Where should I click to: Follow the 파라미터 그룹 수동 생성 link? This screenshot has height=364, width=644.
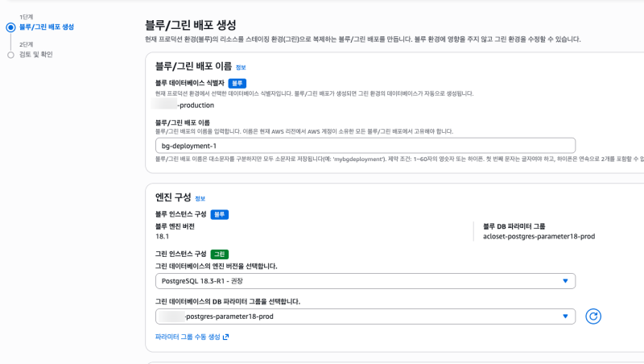pos(187,337)
